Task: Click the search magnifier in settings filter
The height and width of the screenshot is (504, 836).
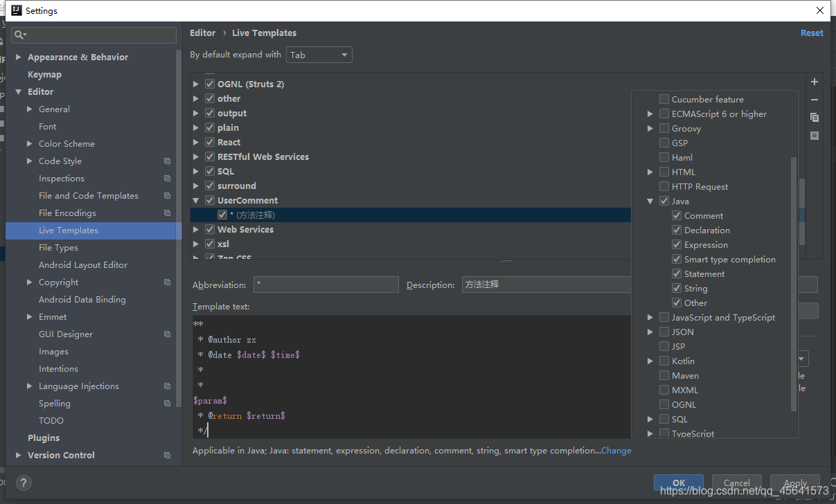Action: point(20,35)
